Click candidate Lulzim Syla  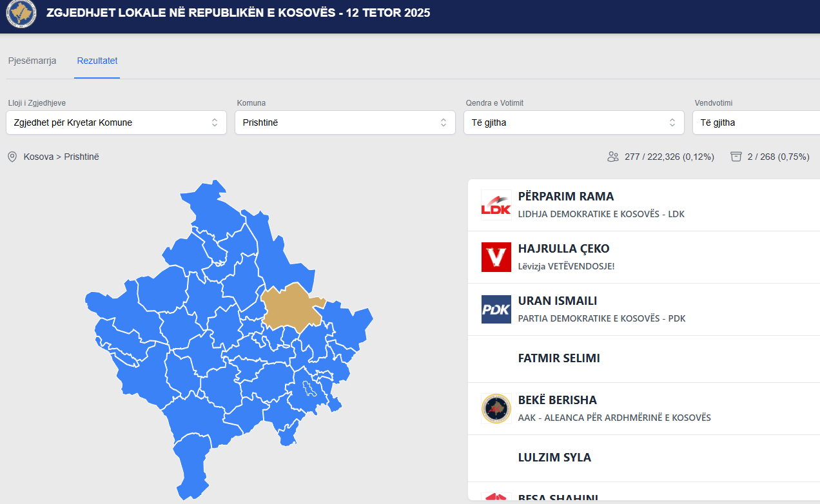pyautogui.click(x=554, y=458)
